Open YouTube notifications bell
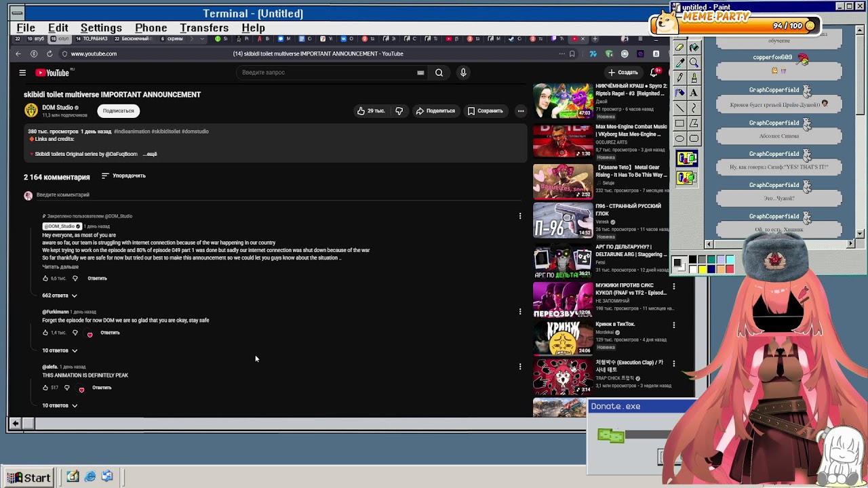This screenshot has width=868, height=488. pos(655,73)
